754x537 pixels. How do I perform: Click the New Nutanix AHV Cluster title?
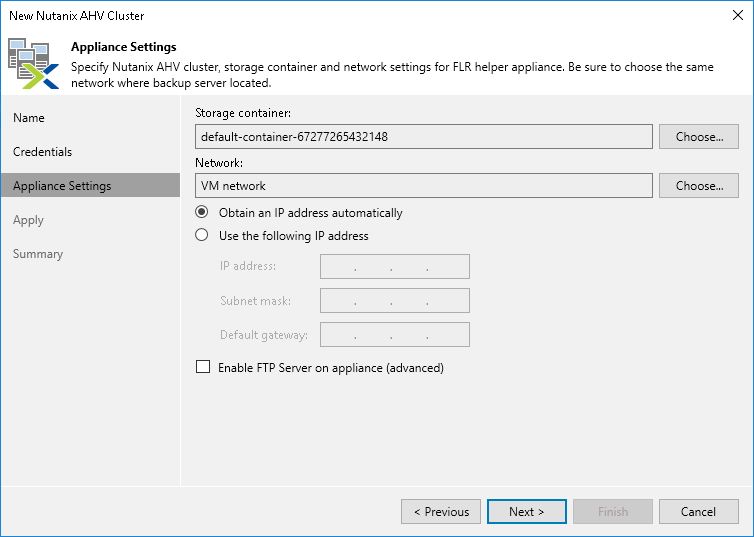(76, 16)
